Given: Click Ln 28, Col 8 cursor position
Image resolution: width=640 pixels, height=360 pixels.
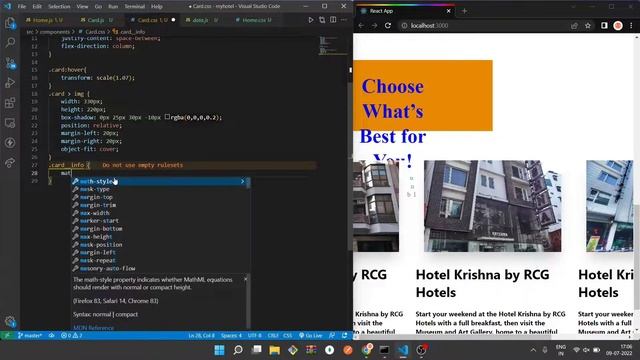Looking at the screenshot, I should (x=201, y=336).
